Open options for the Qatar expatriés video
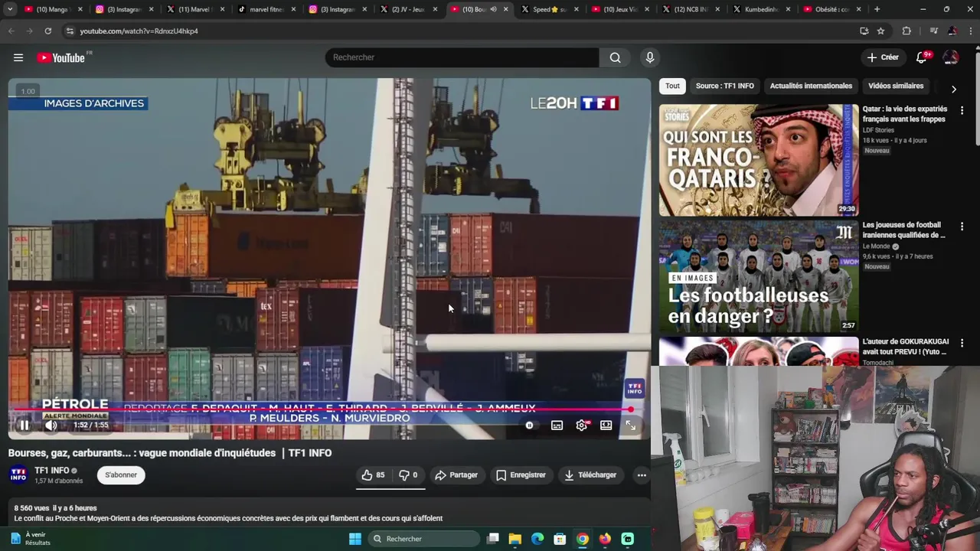 click(962, 110)
